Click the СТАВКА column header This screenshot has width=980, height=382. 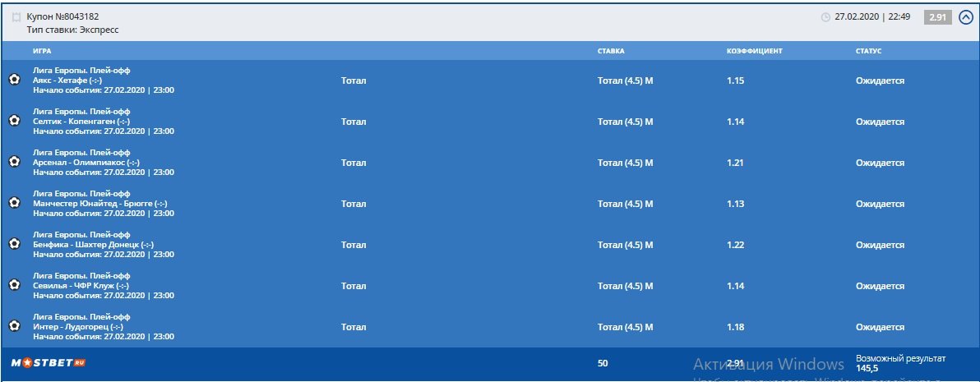click(611, 51)
